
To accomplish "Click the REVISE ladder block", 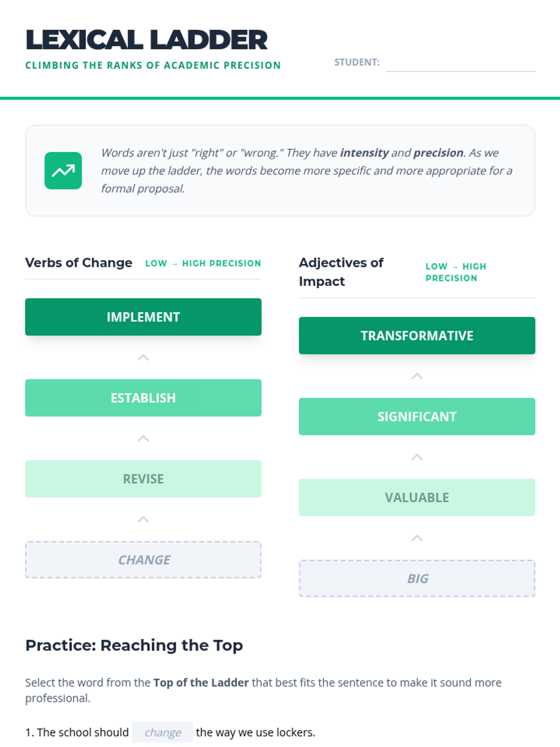I will [143, 479].
